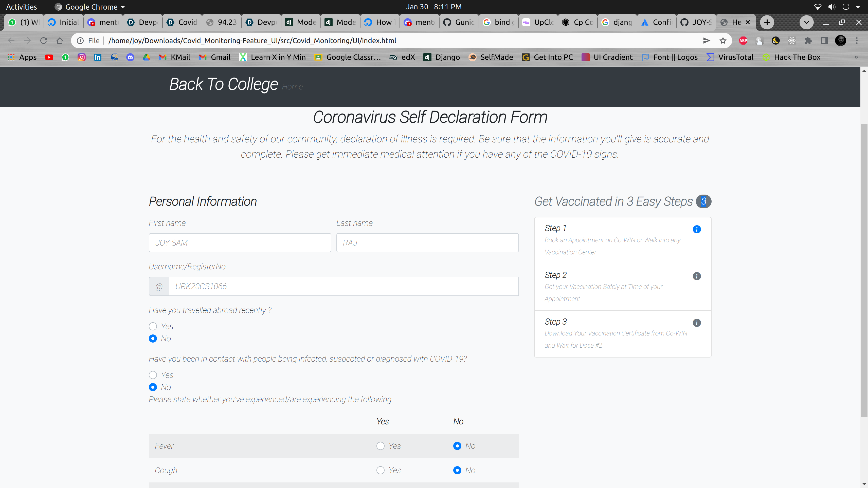Select Yes for COVID-19 contact question

pyautogui.click(x=153, y=375)
